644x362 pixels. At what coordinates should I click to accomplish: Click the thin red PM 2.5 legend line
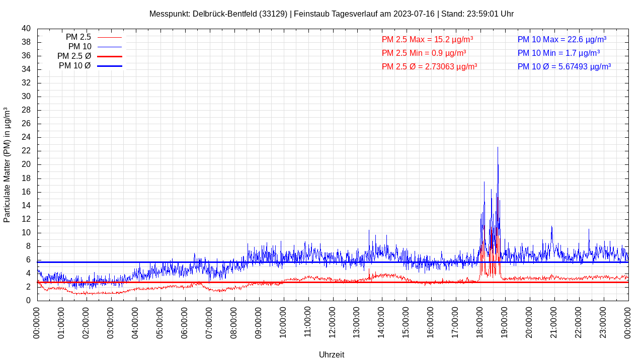pyautogui.click(x=109, y=37)
